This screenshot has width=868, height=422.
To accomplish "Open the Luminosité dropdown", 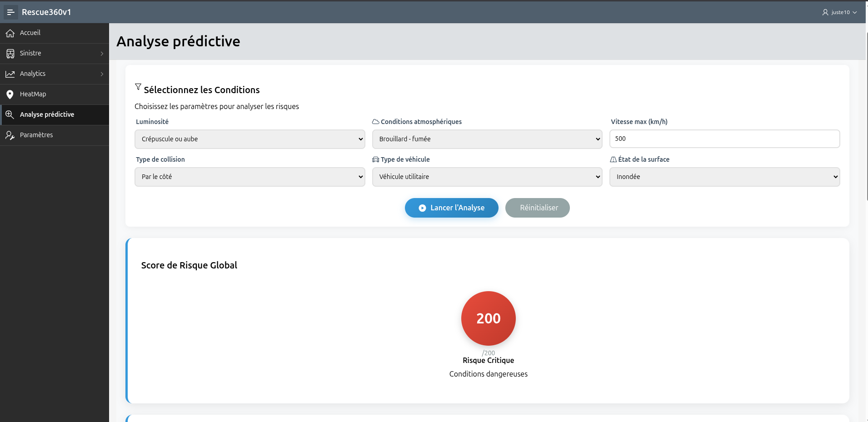I will [249, 139].
